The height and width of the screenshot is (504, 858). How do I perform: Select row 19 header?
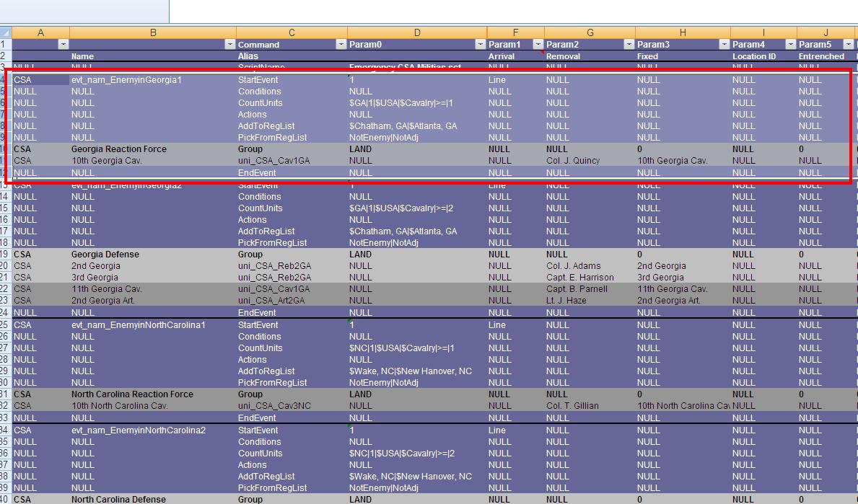(x=6, y=255)
